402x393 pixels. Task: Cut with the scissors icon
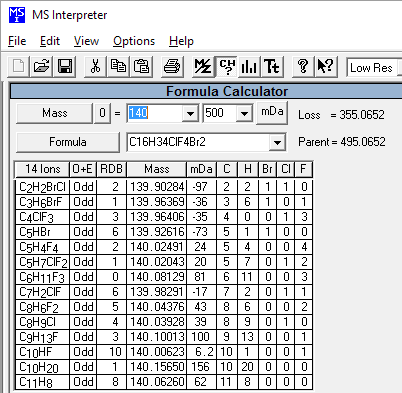tap(95, 66)
